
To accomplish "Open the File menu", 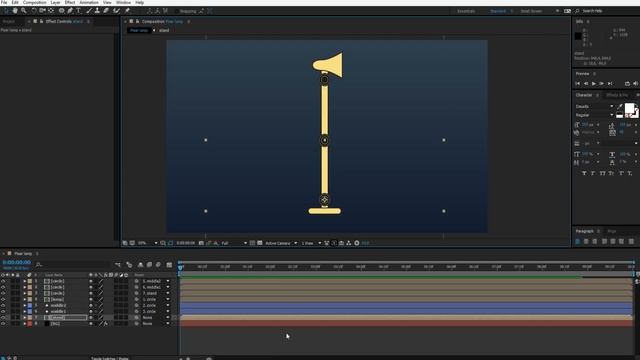I will (4, 2).
